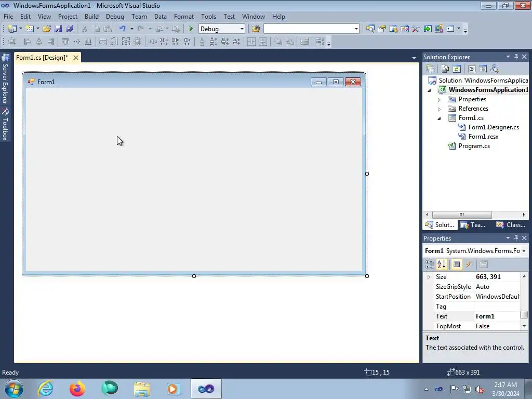Image resolution: width=532 pixels, height=399 pixels.
Task: Toggle auto-hide pin on Properties panel
Action: tap(516, 238)
